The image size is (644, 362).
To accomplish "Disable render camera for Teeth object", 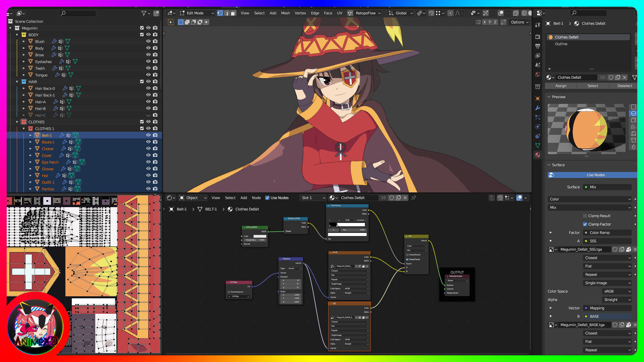I will tap(155, 68).
